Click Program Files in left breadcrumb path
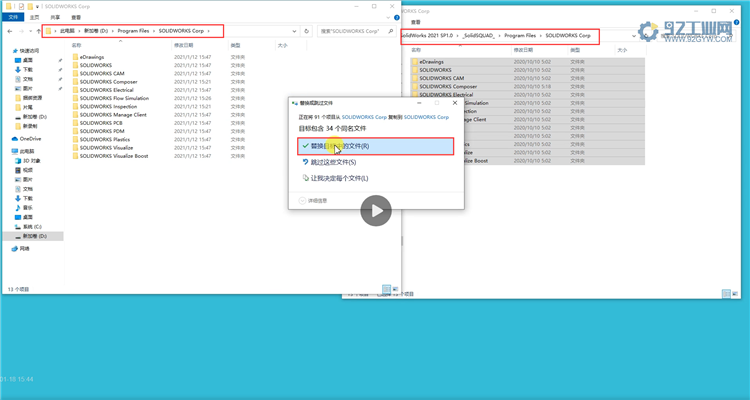 (133, 31)
